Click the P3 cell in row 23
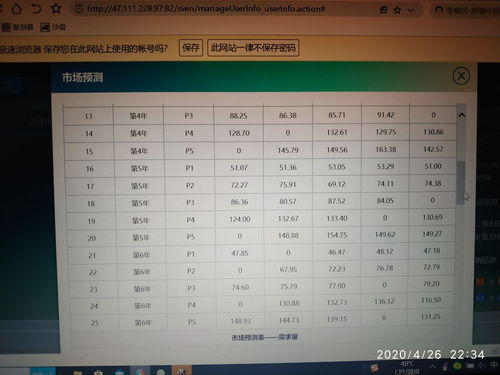The width and height of the screenshot is (500, 375). 191,288
